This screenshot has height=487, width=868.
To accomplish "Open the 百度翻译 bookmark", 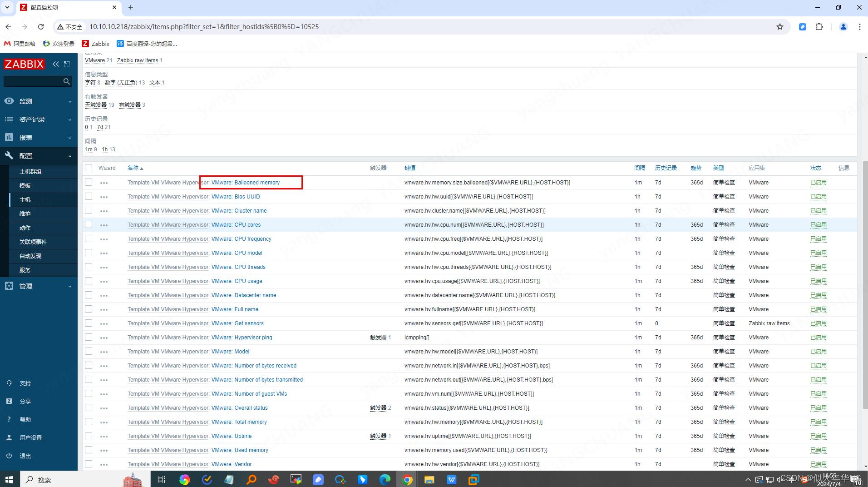I will coord(147,44).
